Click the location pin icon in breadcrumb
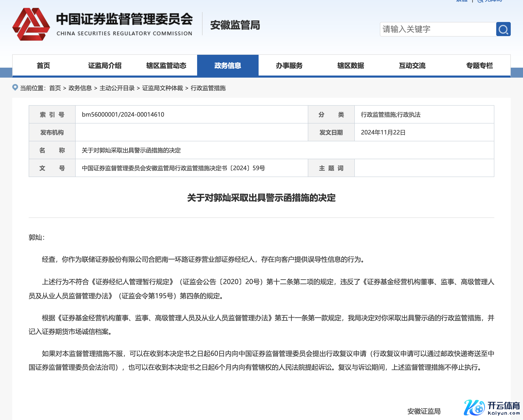 (x=15, y=88)
